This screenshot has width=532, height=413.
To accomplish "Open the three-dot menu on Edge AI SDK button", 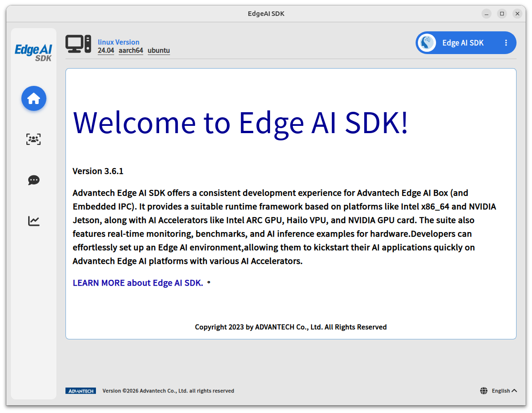I will coord(506,43).
